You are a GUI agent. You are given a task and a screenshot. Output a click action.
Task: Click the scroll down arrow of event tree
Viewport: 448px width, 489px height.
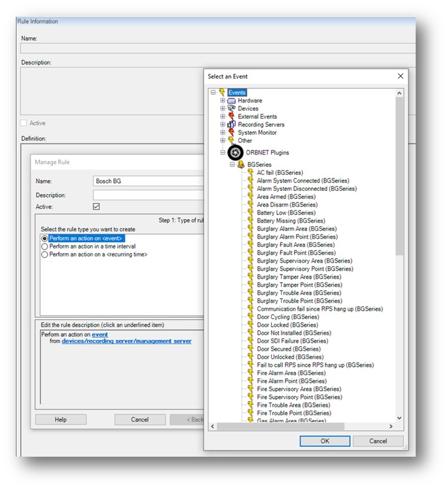click(x=399, y=418)
